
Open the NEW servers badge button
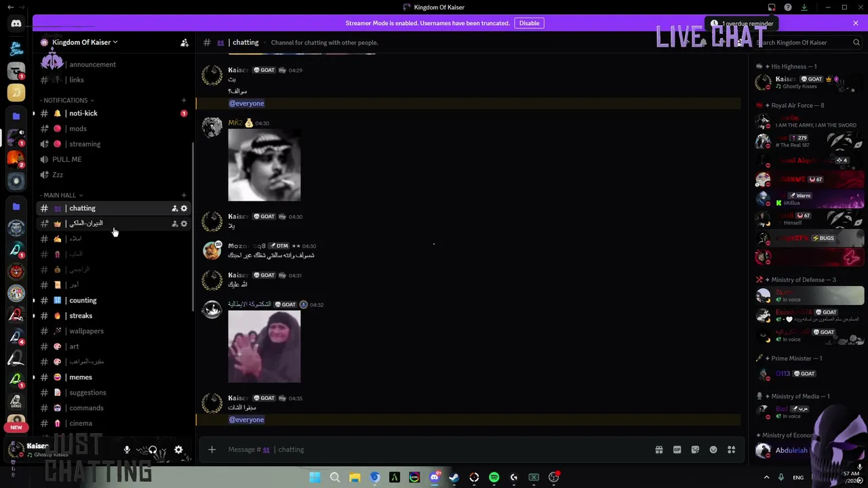16,427
